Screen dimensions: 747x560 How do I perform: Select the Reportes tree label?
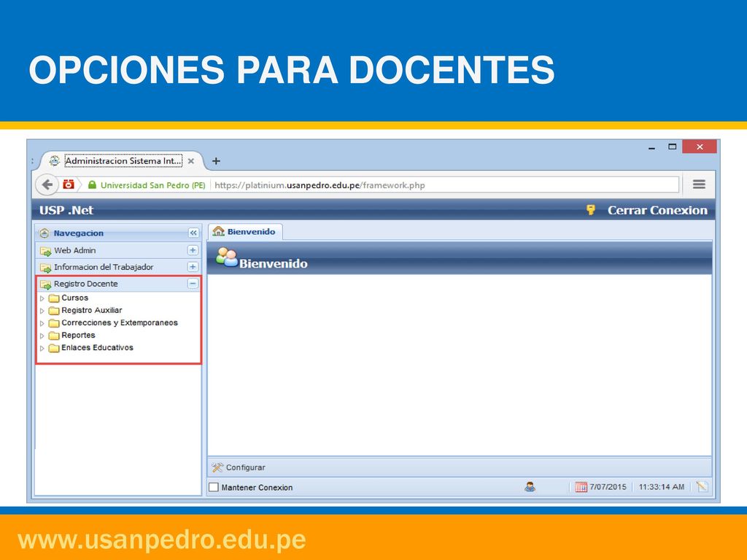[78, 335]
